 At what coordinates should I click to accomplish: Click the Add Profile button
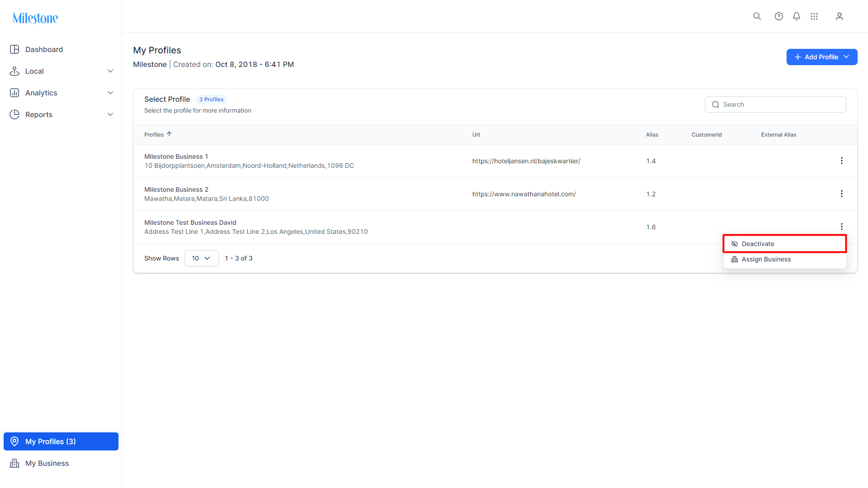pos(822,57)
